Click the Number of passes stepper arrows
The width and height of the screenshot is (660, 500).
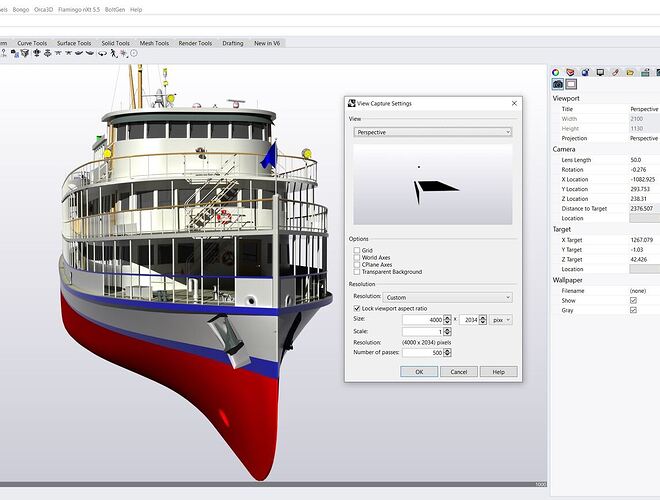[x=447, y=353]
